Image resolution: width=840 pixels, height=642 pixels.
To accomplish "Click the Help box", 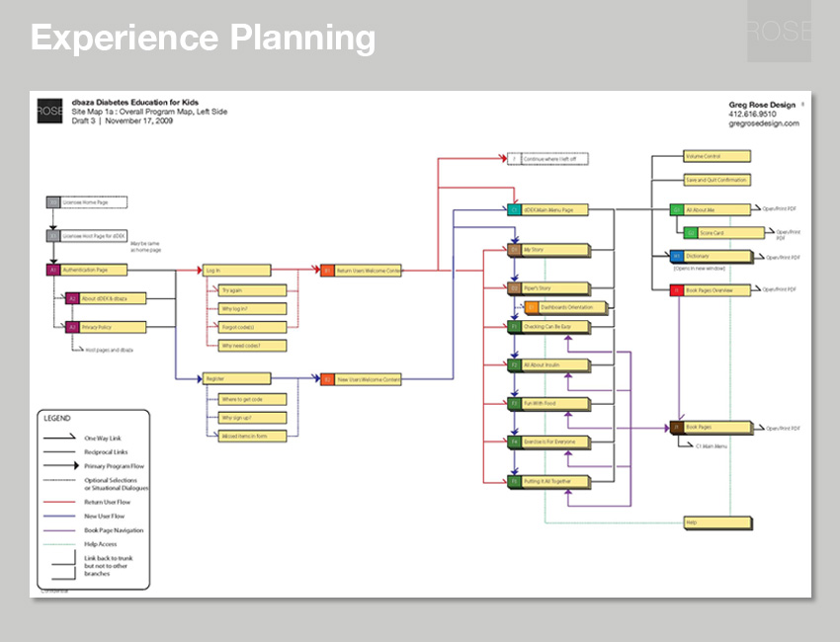I will tap(718, 522).
